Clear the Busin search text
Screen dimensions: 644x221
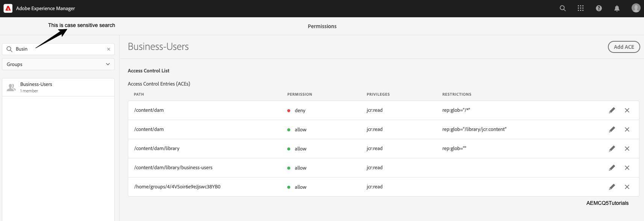109,49
